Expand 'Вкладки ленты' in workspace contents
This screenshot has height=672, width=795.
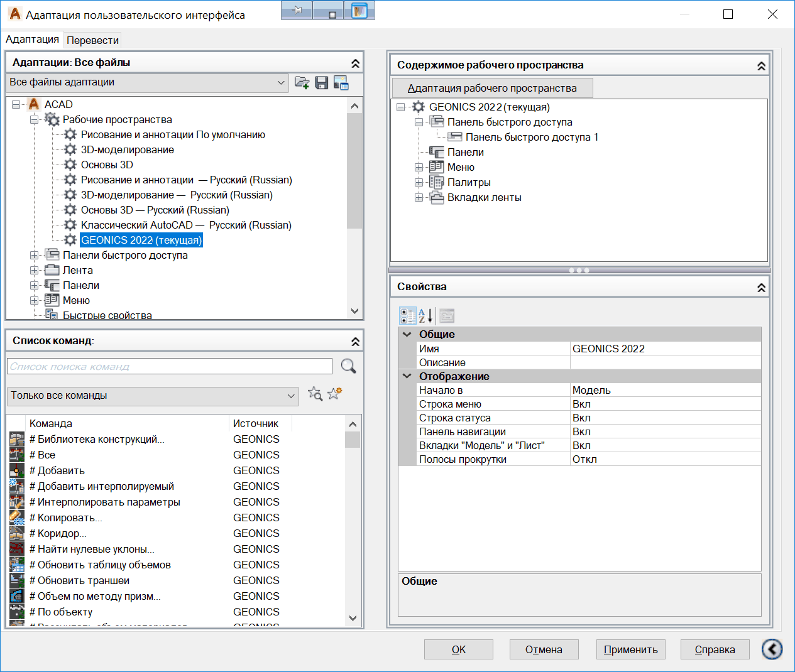click(419, 198)
